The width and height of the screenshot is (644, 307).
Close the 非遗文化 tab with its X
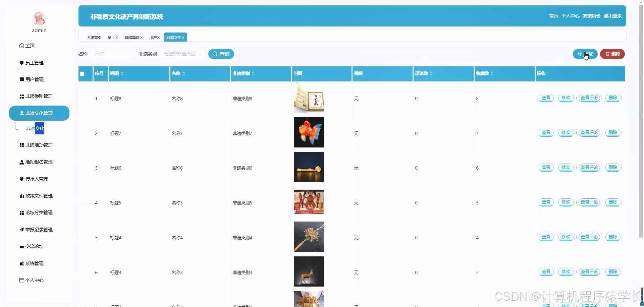[x=183, y=38]
